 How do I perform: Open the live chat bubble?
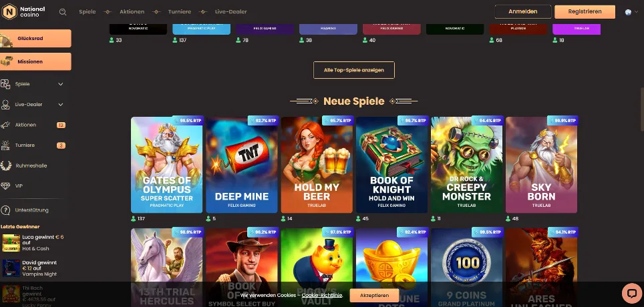tap(632, 293)
